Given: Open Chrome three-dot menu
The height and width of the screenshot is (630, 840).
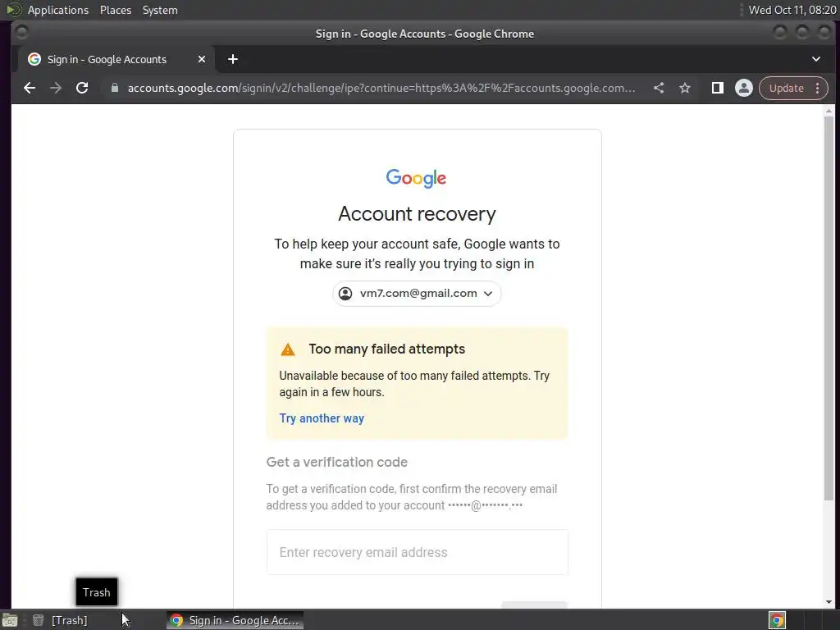Looking at the screenshot, I should [818, 88].
